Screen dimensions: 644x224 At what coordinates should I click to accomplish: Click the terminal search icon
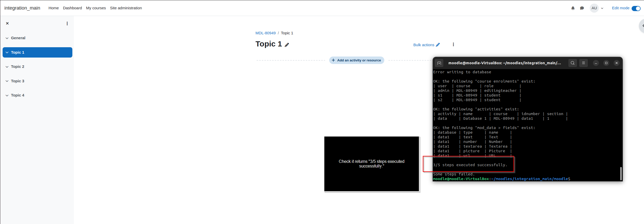[573, 63]
